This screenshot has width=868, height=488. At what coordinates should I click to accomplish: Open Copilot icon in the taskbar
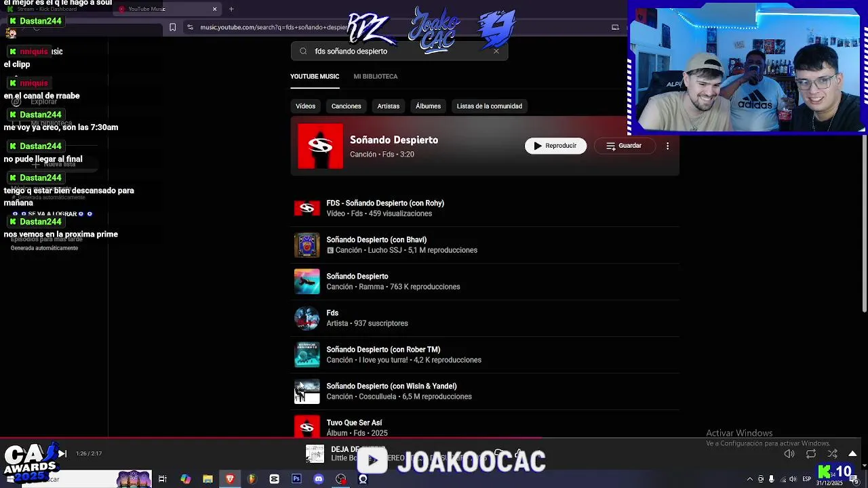click(185, 479)
